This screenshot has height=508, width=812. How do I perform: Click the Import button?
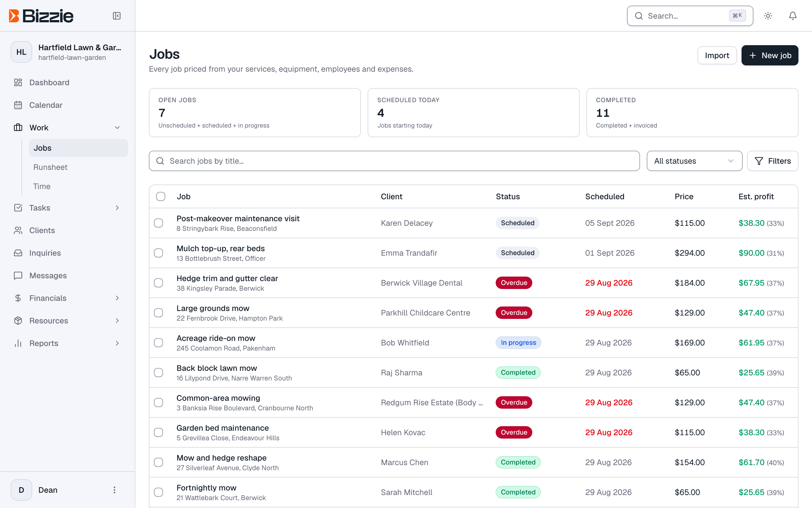coord(717,55)
